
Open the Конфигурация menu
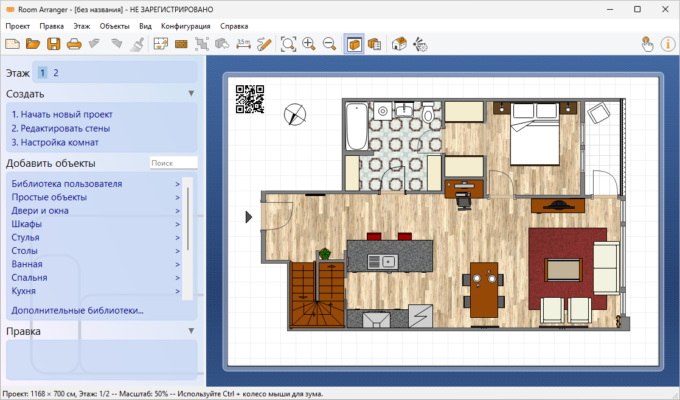tap(186, 26)
